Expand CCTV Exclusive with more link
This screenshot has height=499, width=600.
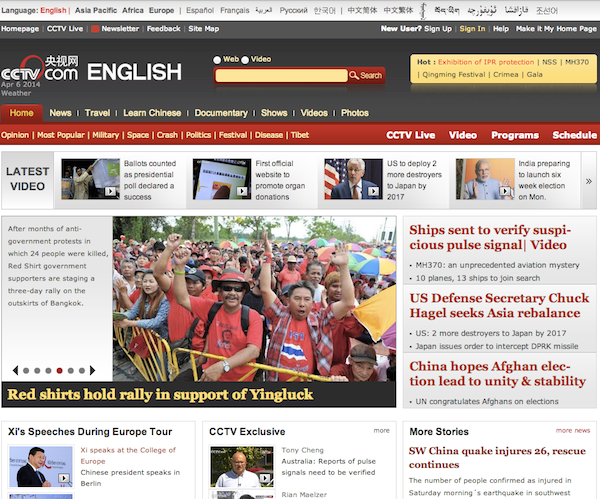pyautogui.click(x=381, y=430)
